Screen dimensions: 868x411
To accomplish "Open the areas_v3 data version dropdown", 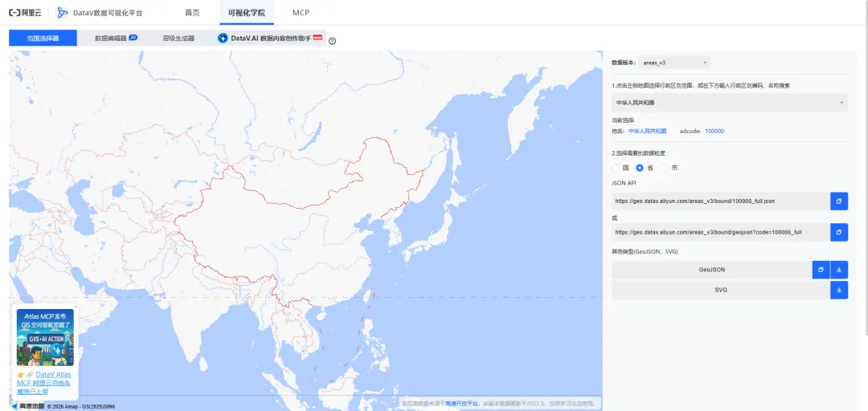I will coord(674,63).
